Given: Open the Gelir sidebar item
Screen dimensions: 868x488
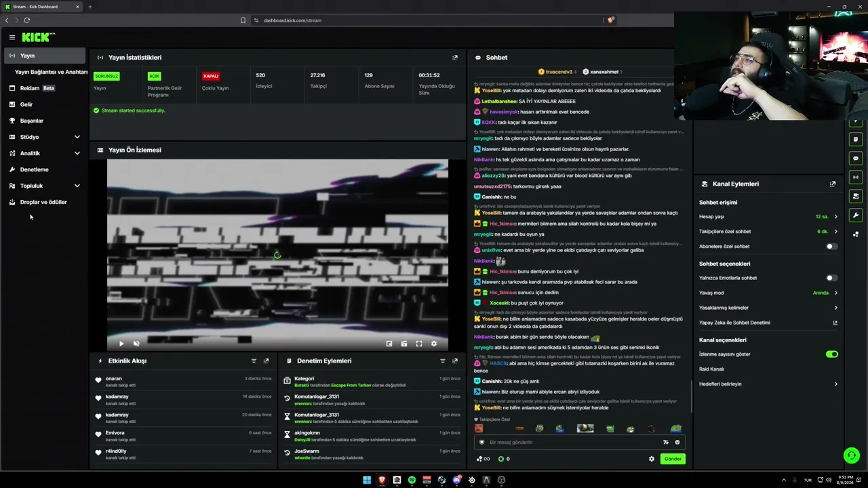Looking at the screenshot, I should click(45, 104).
